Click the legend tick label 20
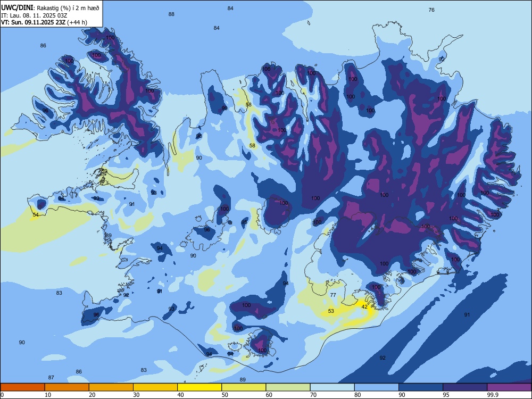The height and width of the screenshot is (399, 532). [x=92, y=395]
